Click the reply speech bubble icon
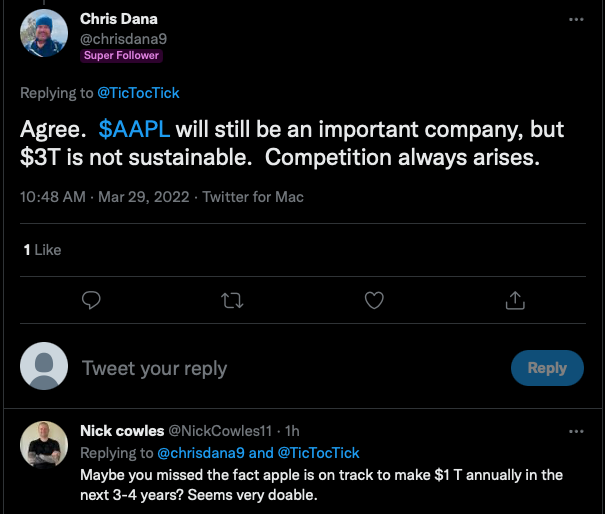 [x=91, y=299]
